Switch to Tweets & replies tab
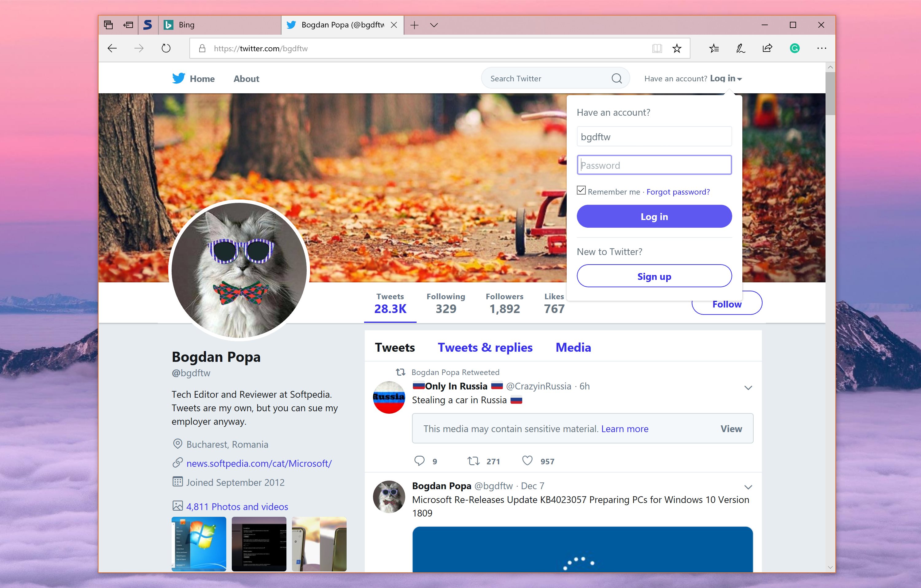 tap(485, 347)
